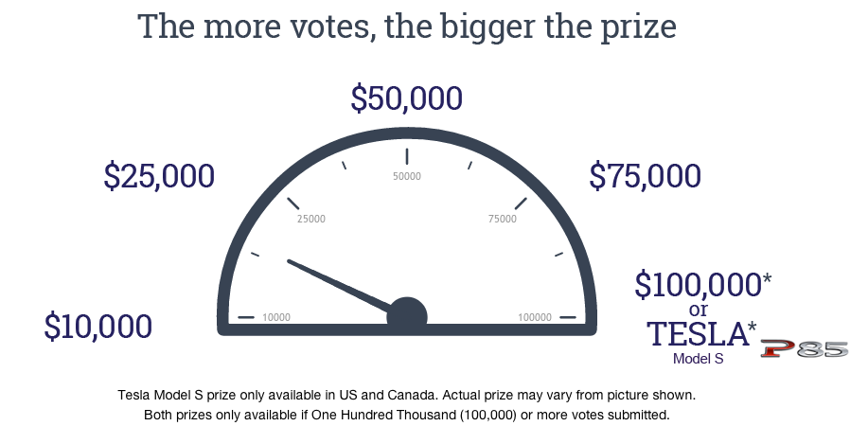Click the 'or' text between prizes
This screenshot has height=426, width=868.
coord(699,310)
